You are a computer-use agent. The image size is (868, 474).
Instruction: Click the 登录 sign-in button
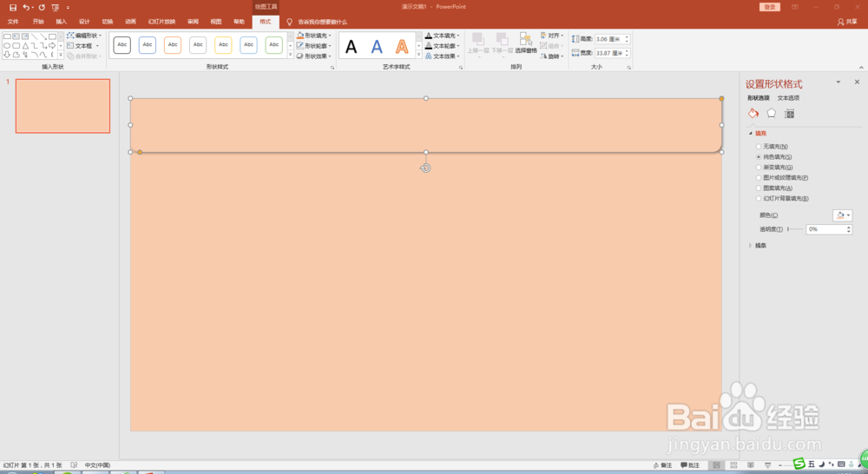tap(769, 7)
